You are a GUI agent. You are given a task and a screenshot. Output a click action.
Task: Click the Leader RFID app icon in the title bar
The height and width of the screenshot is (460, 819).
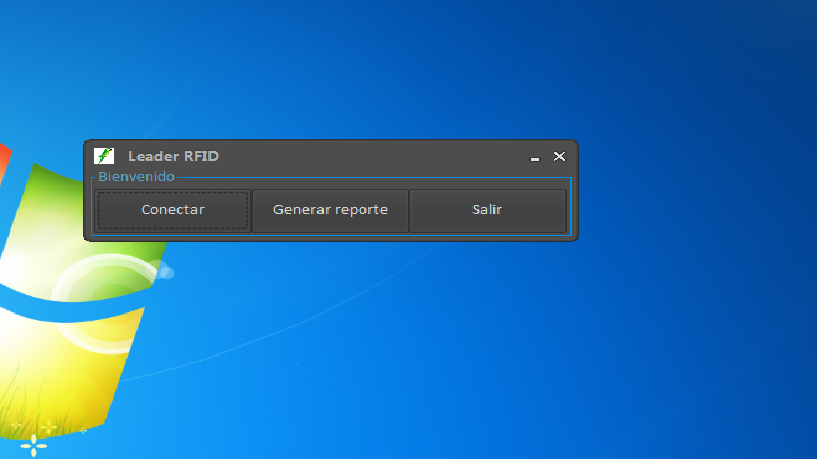(x=104, y=156)
